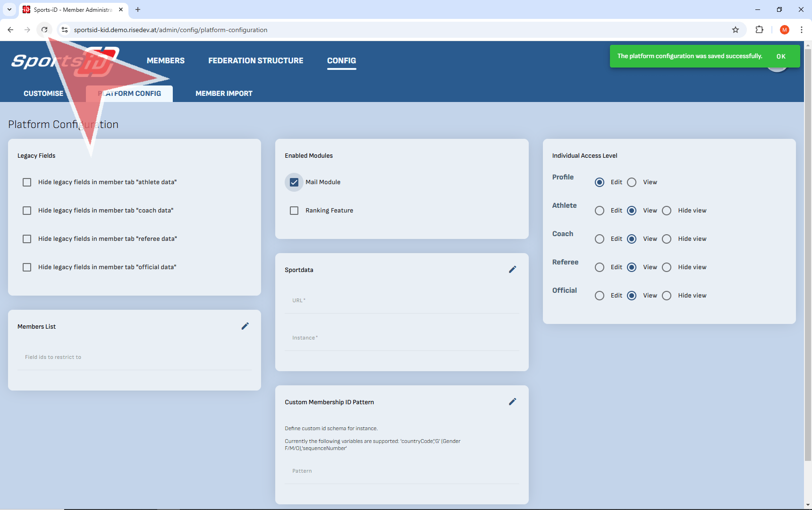Open the browser extensions puzzle icon
812x510 pixels.
point(759,30)
